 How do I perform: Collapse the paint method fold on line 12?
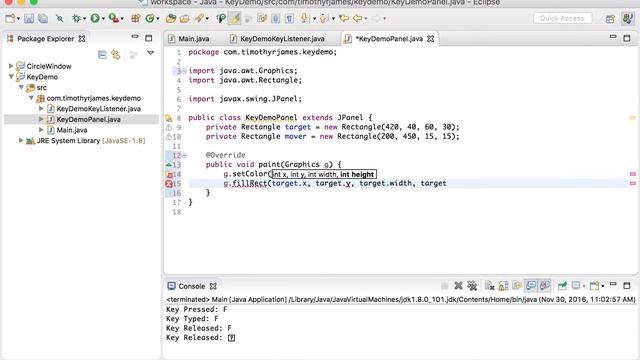click(x=184, y=156)
